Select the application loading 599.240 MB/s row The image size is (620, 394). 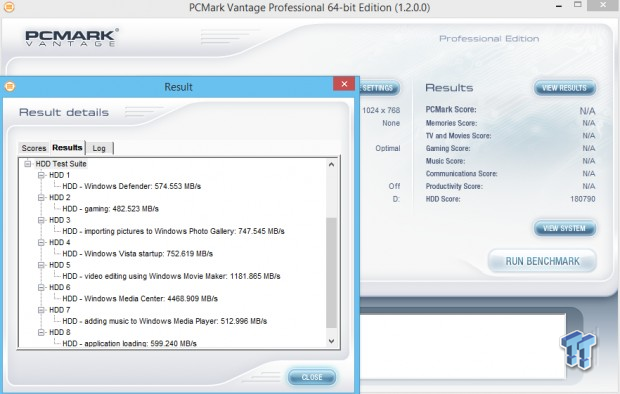[129, 343]
